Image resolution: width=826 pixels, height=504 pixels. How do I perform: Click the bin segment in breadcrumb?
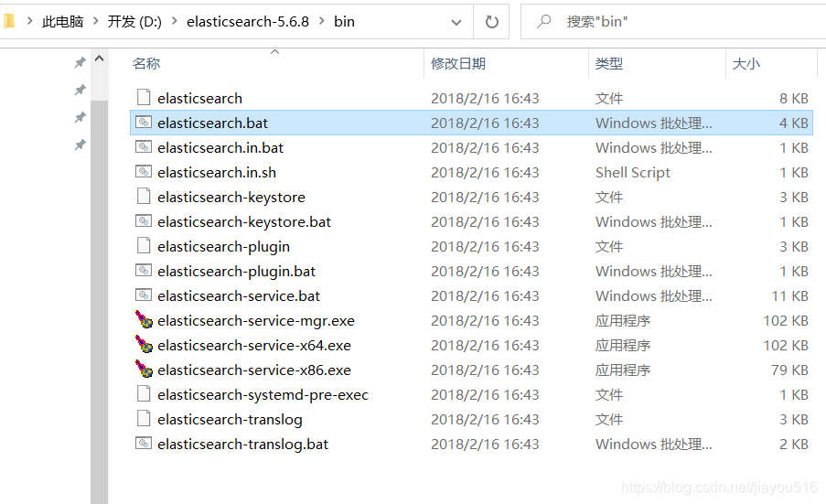[344, 22]
